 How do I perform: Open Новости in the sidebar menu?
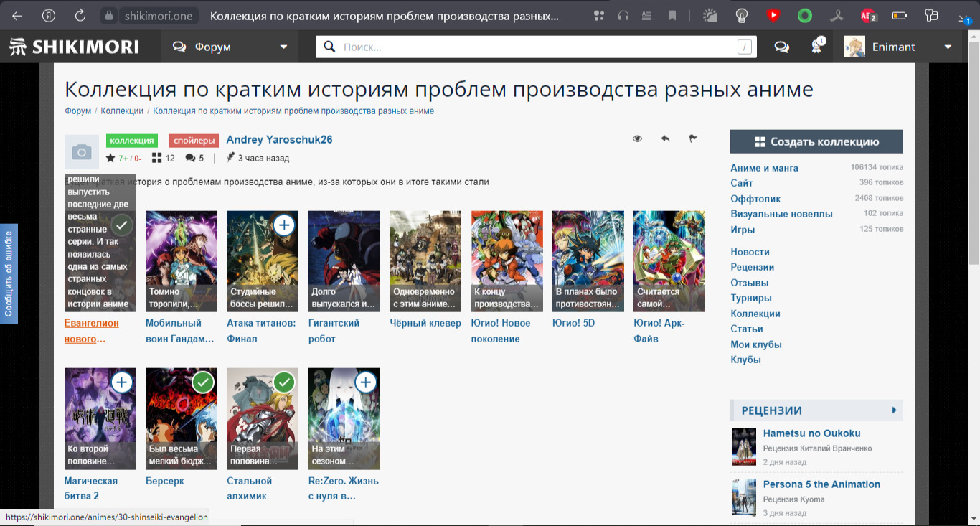pyautogui.click(x=750, y=252)
